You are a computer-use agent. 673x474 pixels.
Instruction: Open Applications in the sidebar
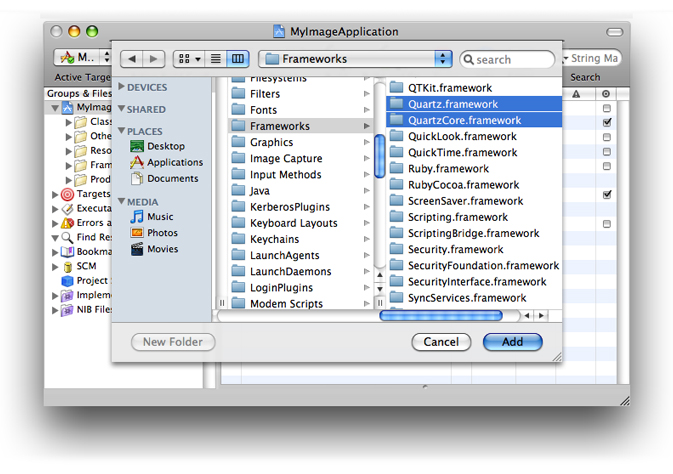tap(173, 162)
